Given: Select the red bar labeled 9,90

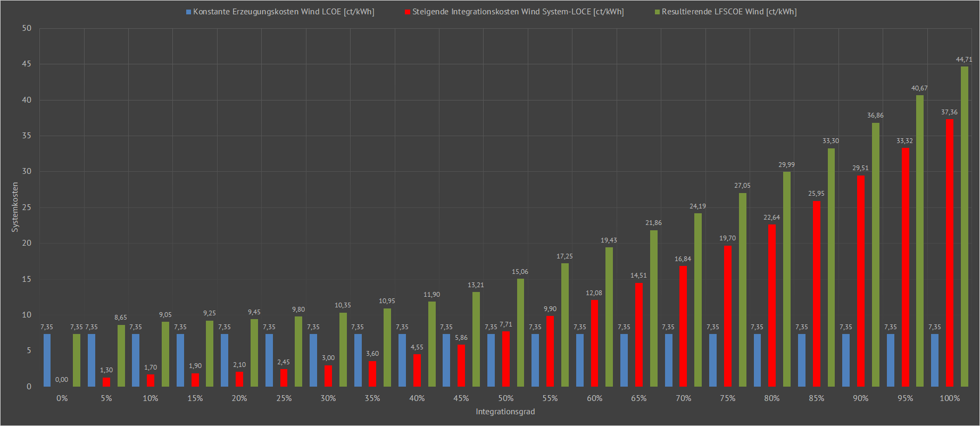Looking at the screenshot, I should pos(550,351).
